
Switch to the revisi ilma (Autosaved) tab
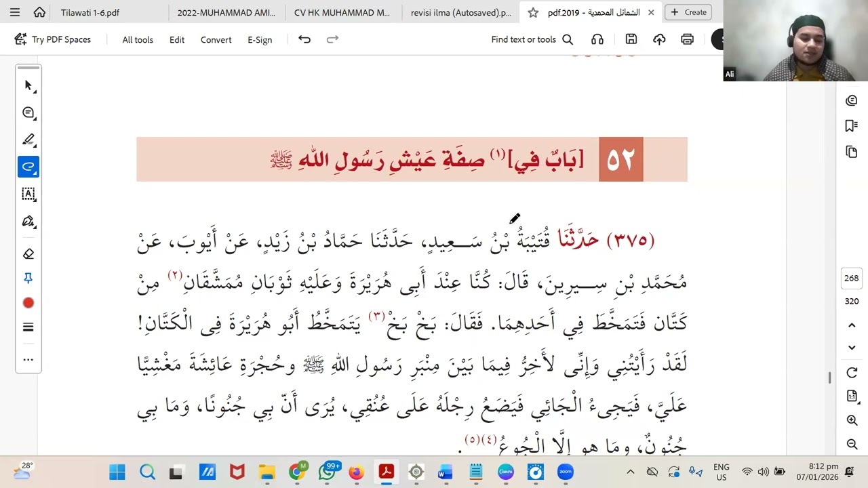(x=461, y=12)
